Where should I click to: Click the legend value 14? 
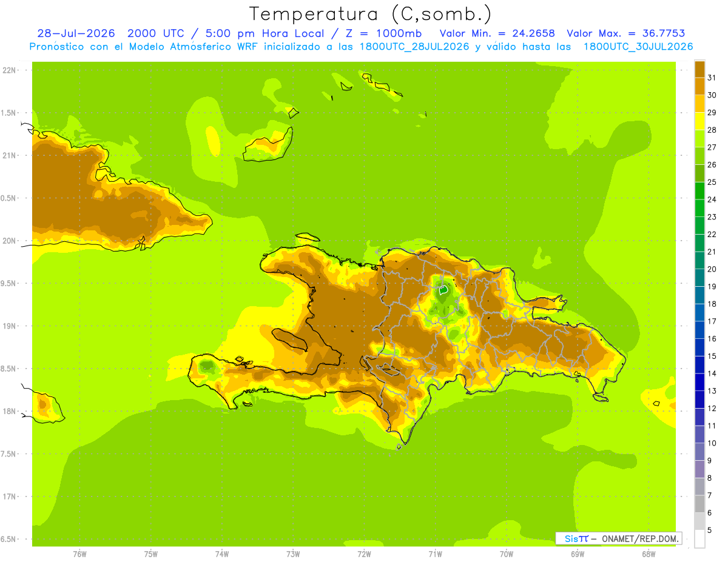pyautogui.click(x=712, y=373)
